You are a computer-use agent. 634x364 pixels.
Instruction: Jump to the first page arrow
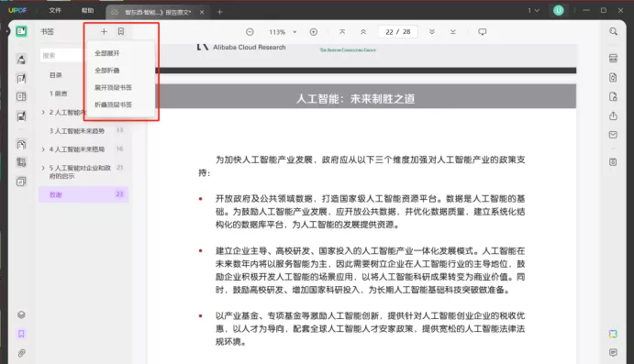tap(342, 32)
